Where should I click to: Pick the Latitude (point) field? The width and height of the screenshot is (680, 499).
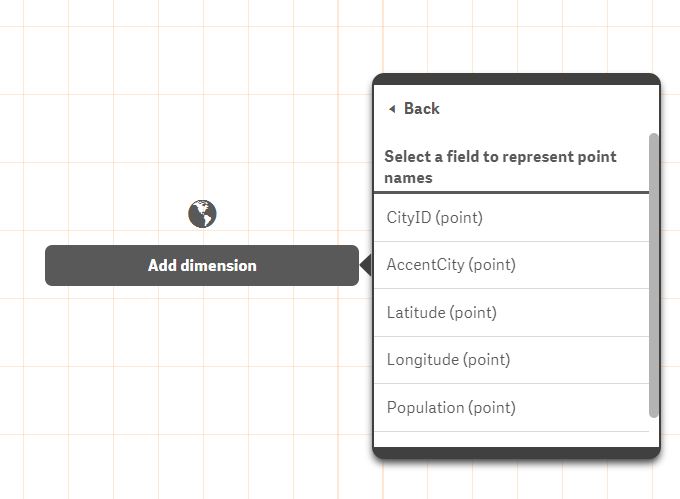[x=441, y=313]
